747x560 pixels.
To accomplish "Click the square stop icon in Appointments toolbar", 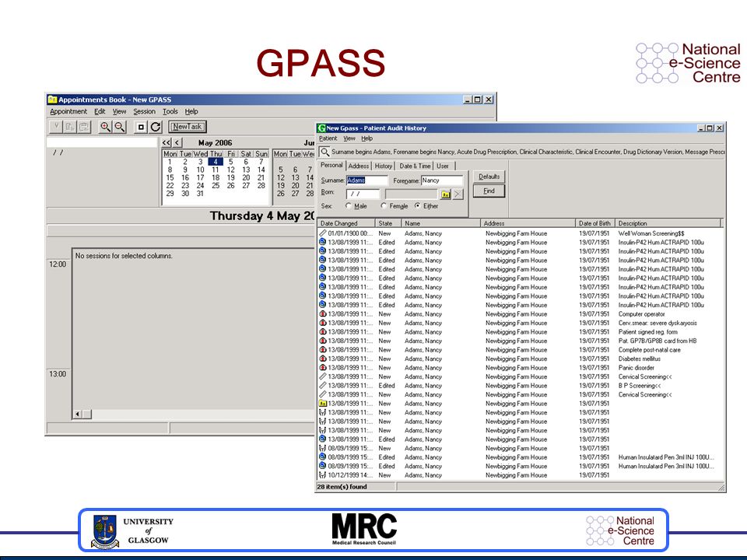I will (x=141, y=127).
